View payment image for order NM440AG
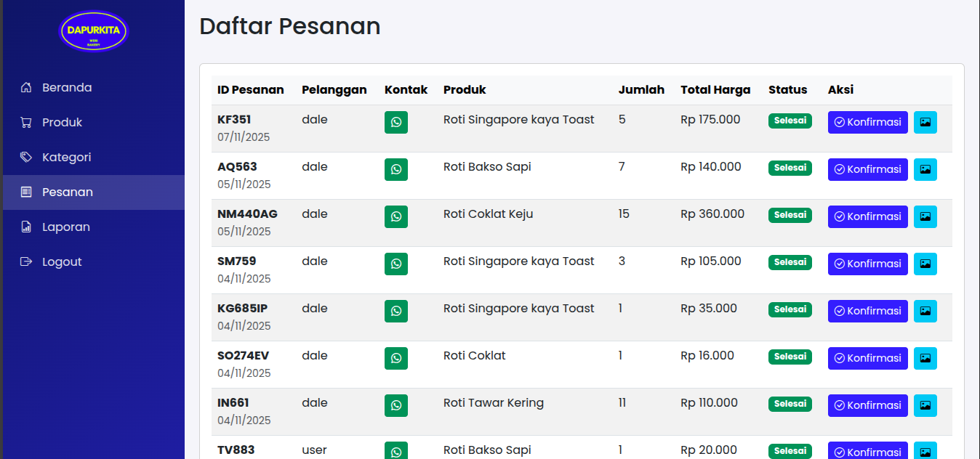 pyautogui.click(x=925, y=216)
